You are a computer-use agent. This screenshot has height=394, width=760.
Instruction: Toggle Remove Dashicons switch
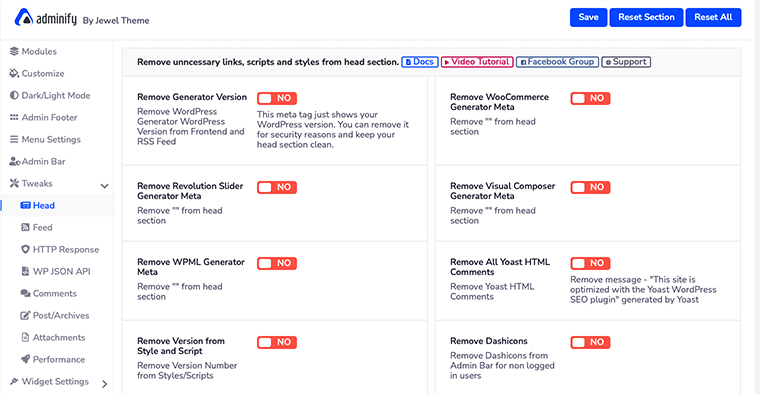pyautogui.click(x=590, y=342)
